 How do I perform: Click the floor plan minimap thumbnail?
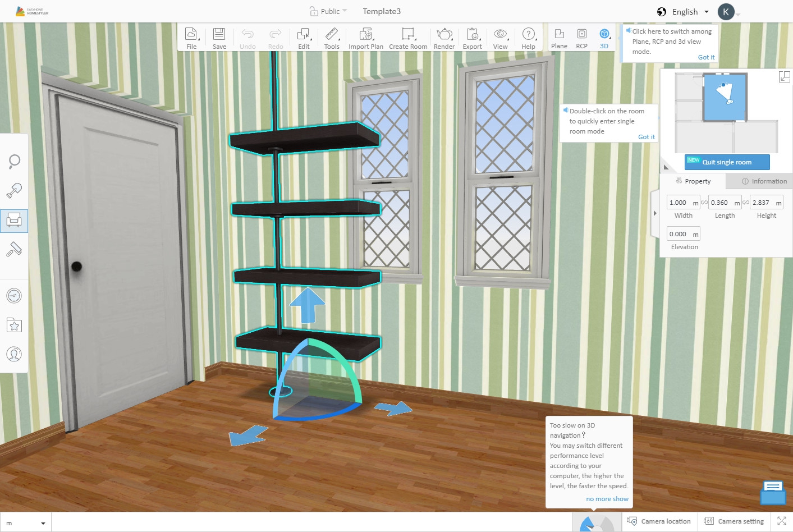click(x=726, y=112)
